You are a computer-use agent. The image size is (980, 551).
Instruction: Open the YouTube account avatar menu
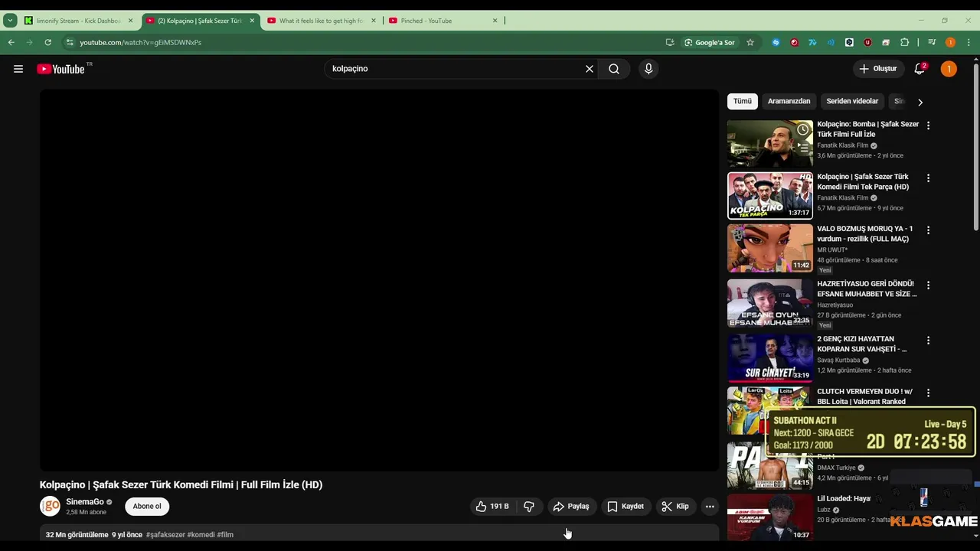(949, 69)
